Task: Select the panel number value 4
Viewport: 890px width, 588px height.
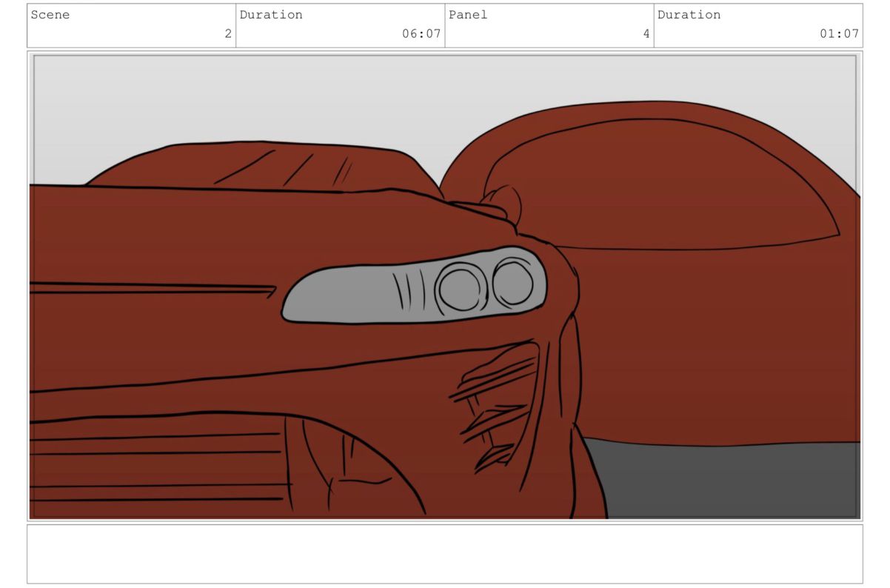Action: coord(646,34)
